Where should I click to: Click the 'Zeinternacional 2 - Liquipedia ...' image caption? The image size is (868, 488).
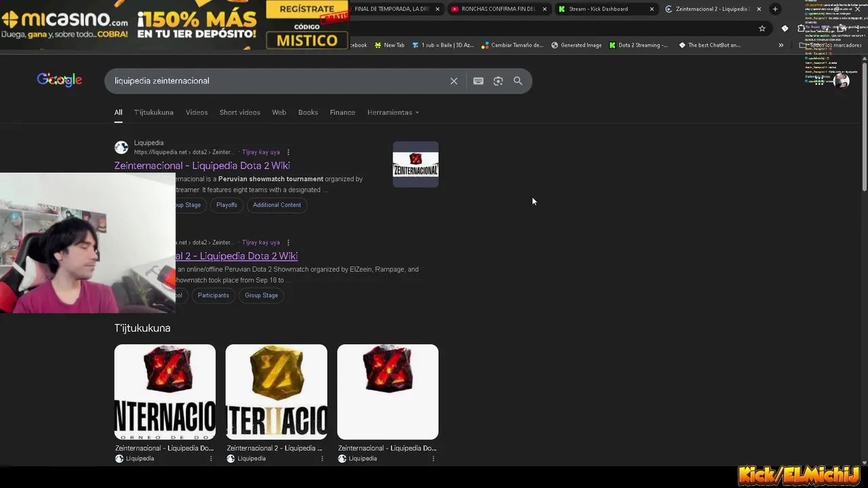coord(275,448)
